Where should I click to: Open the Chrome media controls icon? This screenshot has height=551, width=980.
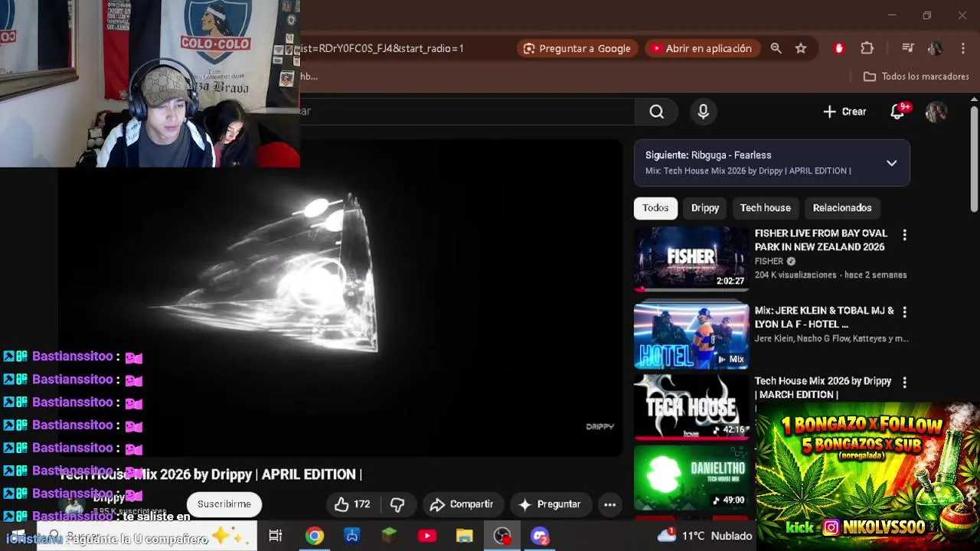[x=908, y=48]
